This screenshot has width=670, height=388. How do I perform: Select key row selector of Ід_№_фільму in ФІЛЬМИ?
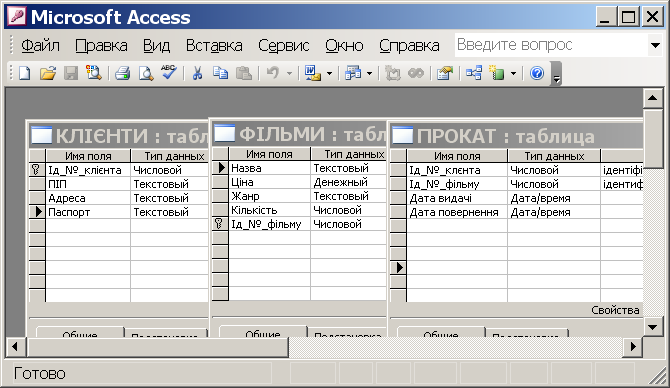coord(220,224)
